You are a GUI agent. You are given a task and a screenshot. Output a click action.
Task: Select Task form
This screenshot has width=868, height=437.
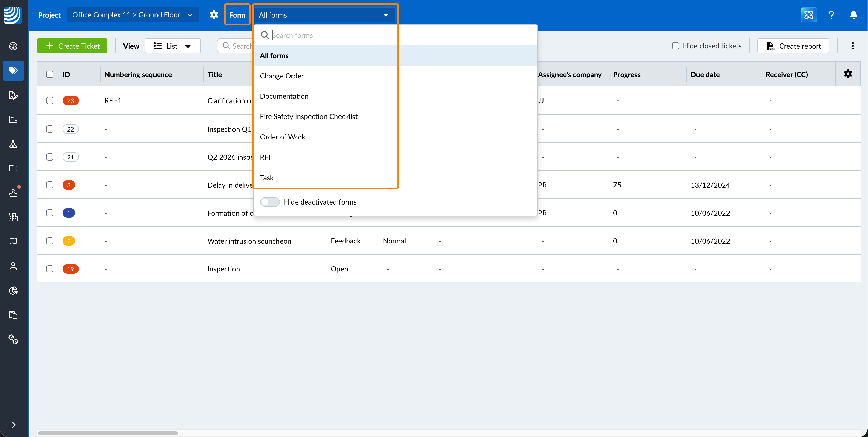tap(395, 177)
